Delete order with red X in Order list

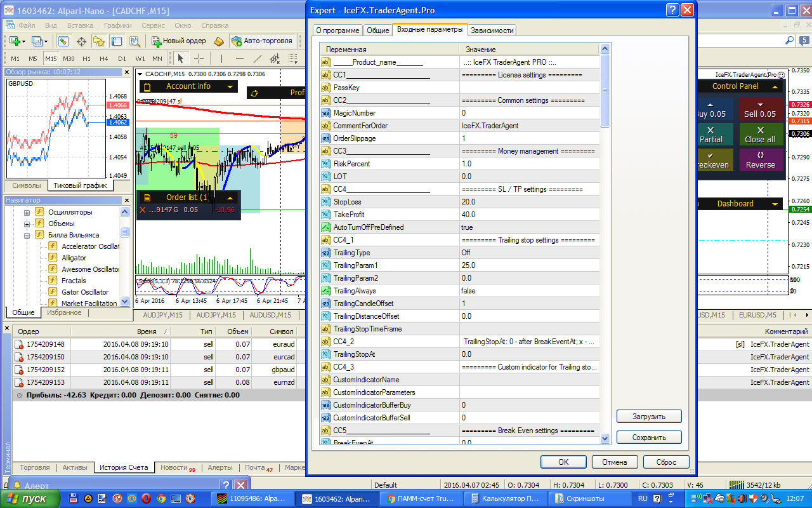[142, 210]
